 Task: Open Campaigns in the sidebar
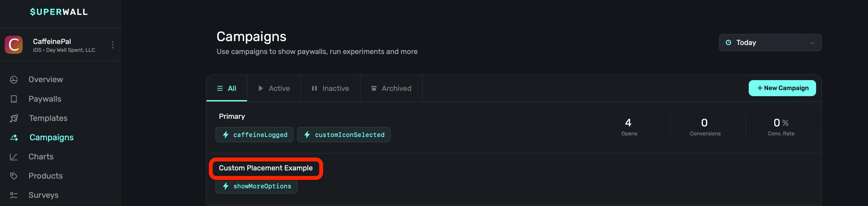point(51,138)
